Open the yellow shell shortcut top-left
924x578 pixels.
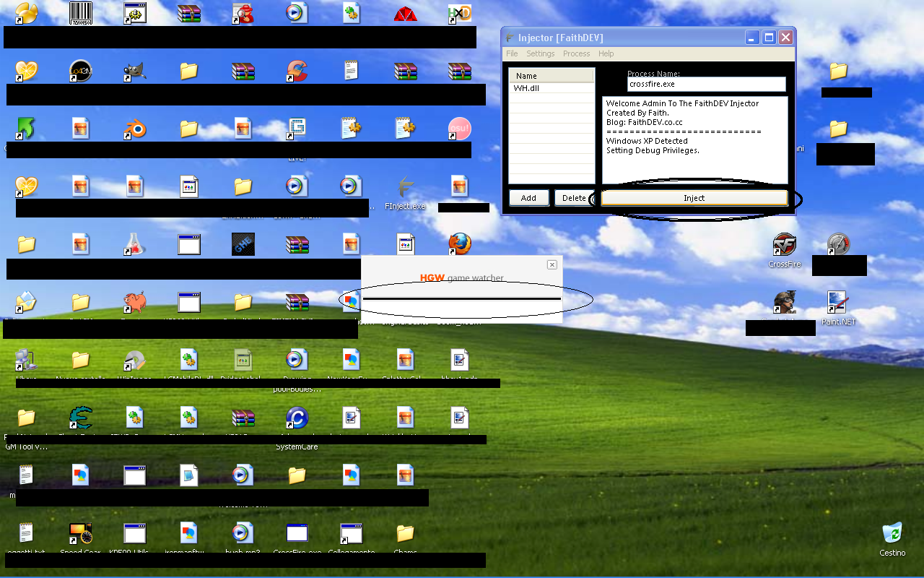(26, 13)
